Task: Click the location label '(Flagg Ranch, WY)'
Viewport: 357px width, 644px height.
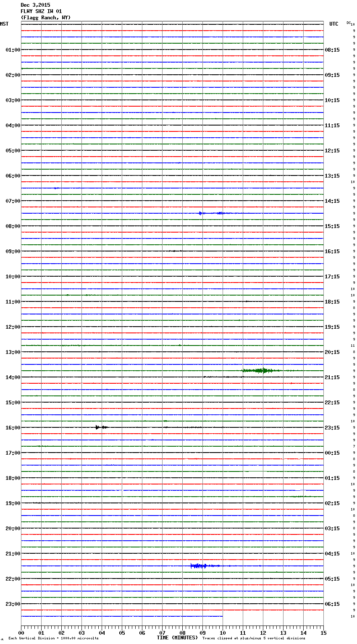Action: point(46,18)
